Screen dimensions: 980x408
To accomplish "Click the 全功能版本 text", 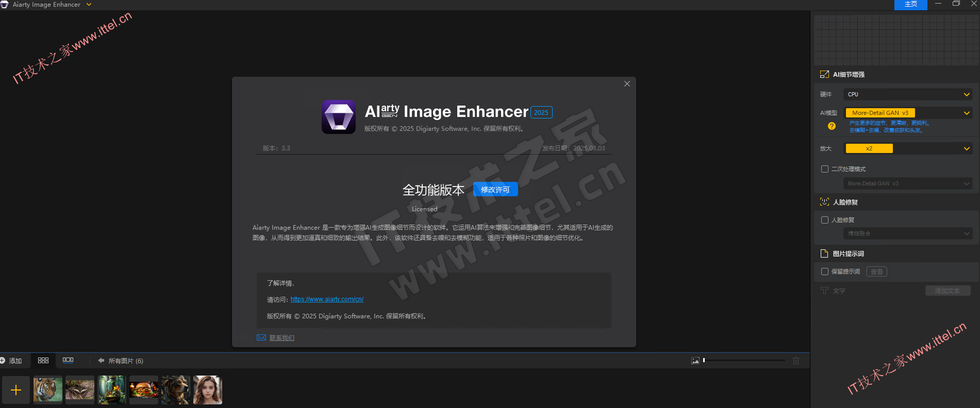I will 434,190.
